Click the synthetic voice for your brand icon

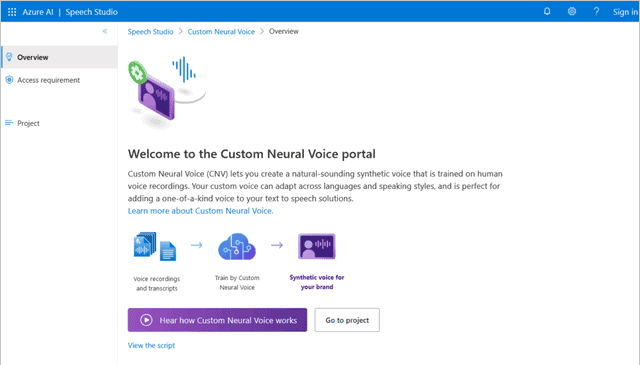tap(317, 246)
